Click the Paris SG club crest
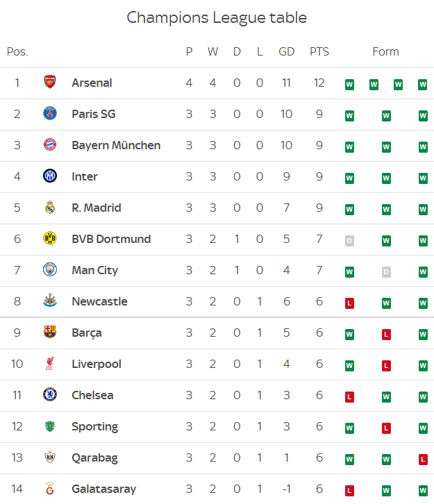434x504 pixels. click(x=50, y=114)
